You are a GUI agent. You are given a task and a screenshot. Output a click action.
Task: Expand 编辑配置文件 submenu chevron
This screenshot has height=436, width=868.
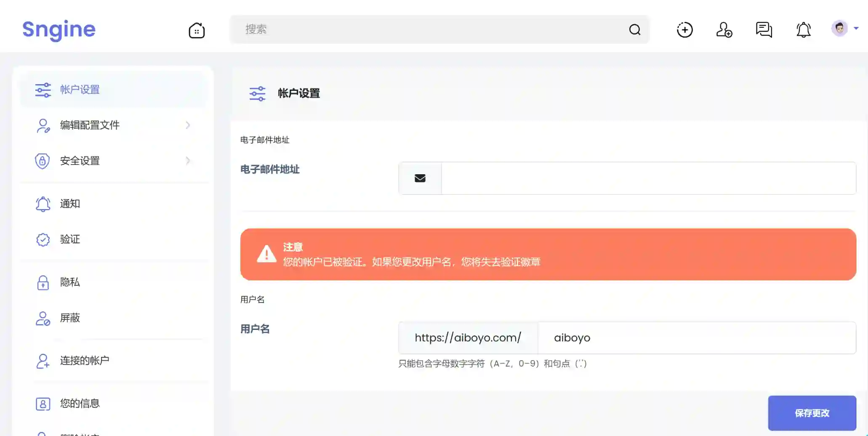pos(188,125)
